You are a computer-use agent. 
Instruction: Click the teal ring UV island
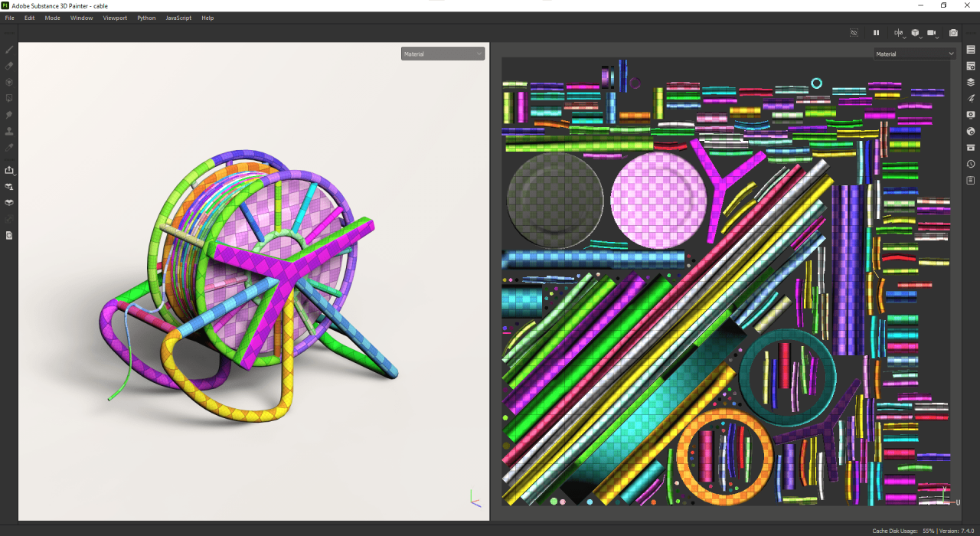[788, 378]
